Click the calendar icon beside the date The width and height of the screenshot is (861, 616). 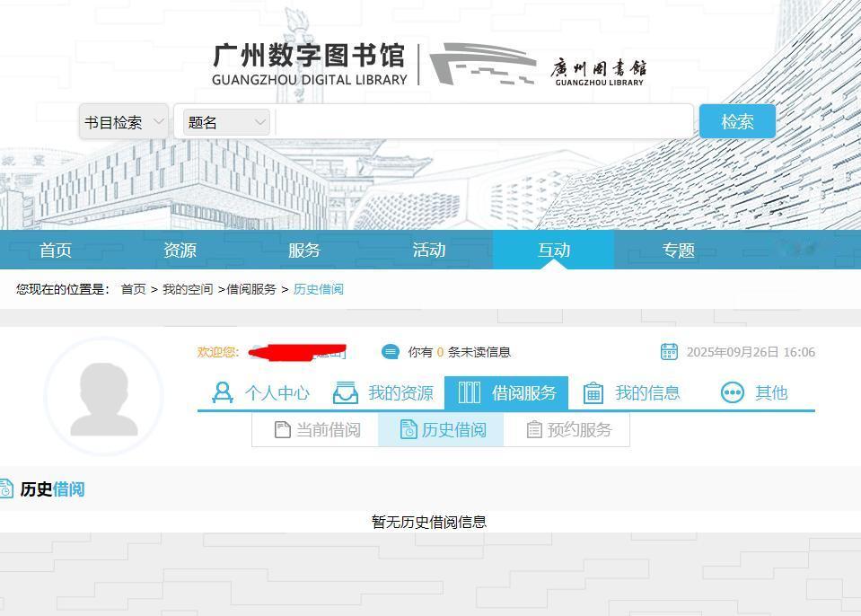click(x=669, y=352)
